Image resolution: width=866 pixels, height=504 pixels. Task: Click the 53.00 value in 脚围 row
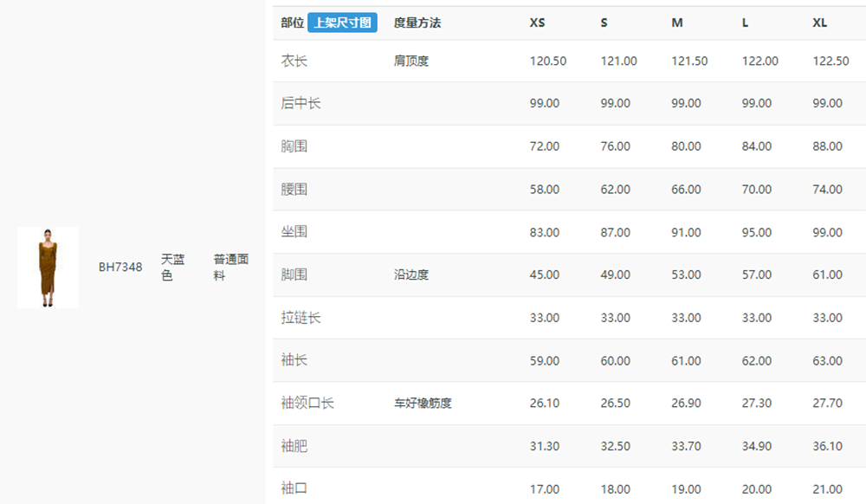[686, 275]
